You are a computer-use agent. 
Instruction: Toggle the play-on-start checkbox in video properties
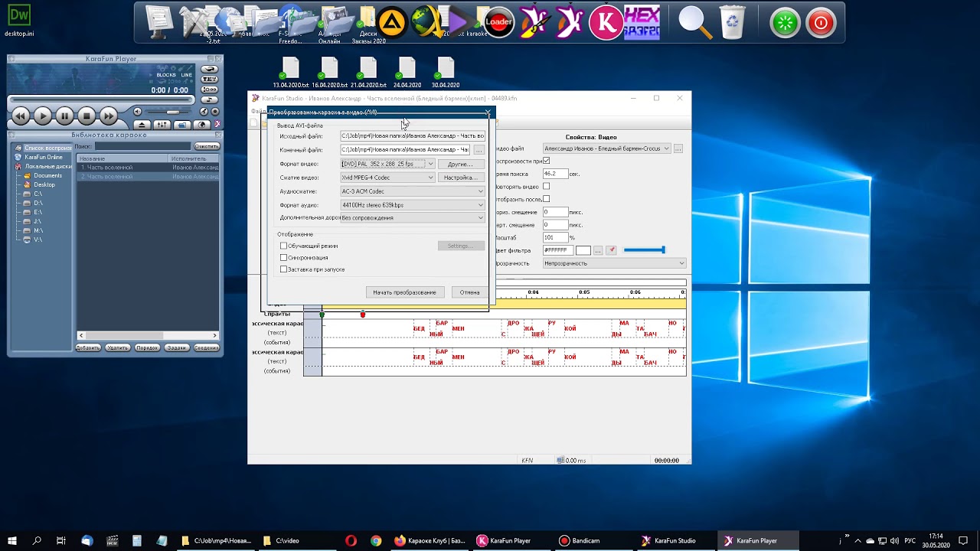546,161
